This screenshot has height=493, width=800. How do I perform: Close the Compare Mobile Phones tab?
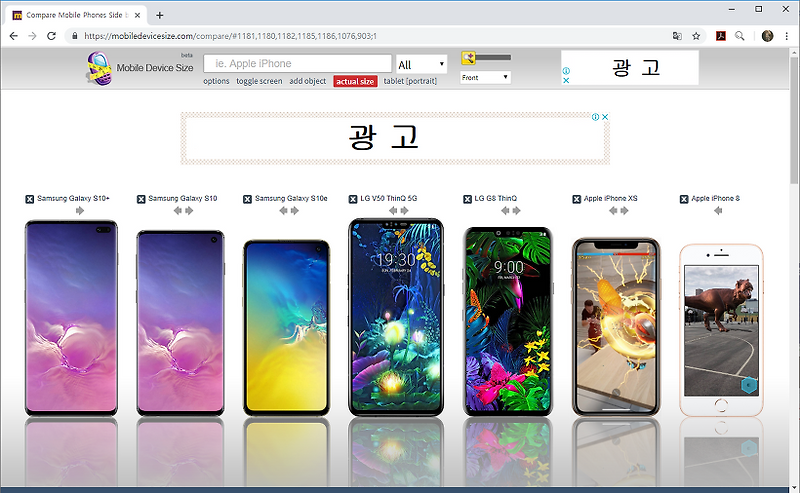click(137, 15)
